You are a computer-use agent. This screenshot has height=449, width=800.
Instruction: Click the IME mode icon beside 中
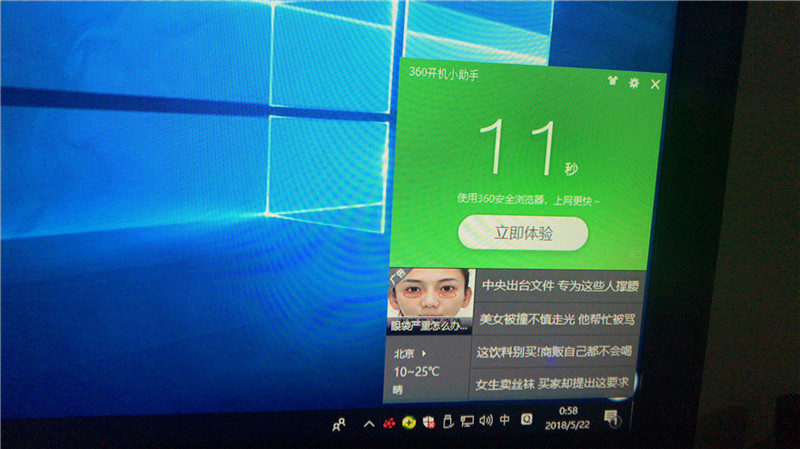pos(527,419)
